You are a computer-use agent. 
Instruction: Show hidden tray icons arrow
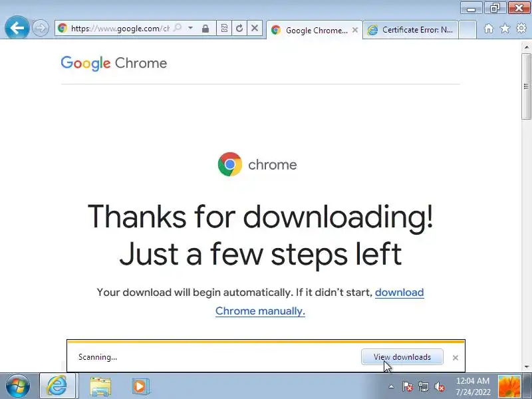(x=391, y=386)
